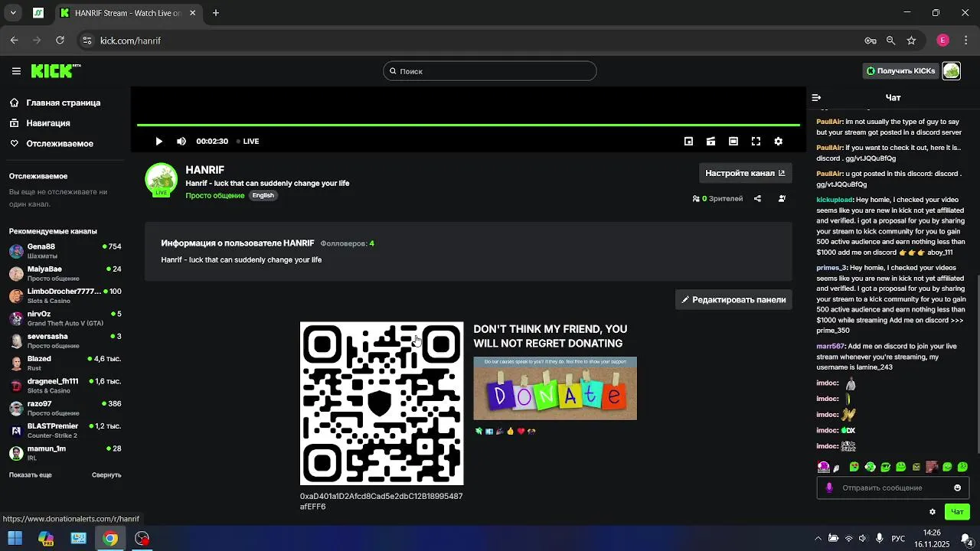
Task: Click the Поиск search field
Action: [x=490, y=71]
